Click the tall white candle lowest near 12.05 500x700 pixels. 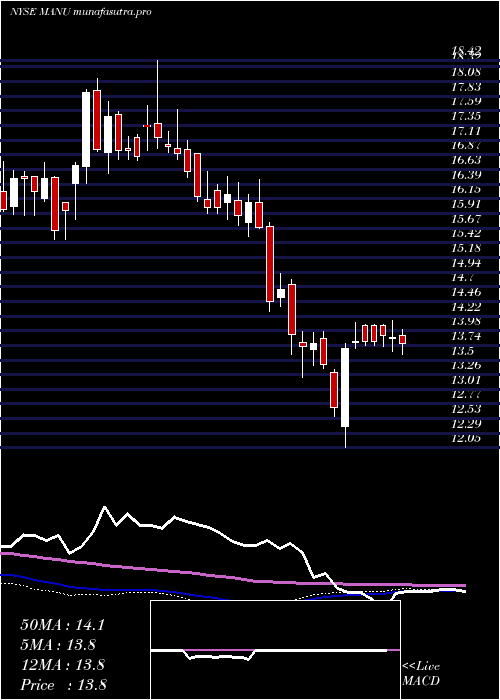[x=345, y=388]
